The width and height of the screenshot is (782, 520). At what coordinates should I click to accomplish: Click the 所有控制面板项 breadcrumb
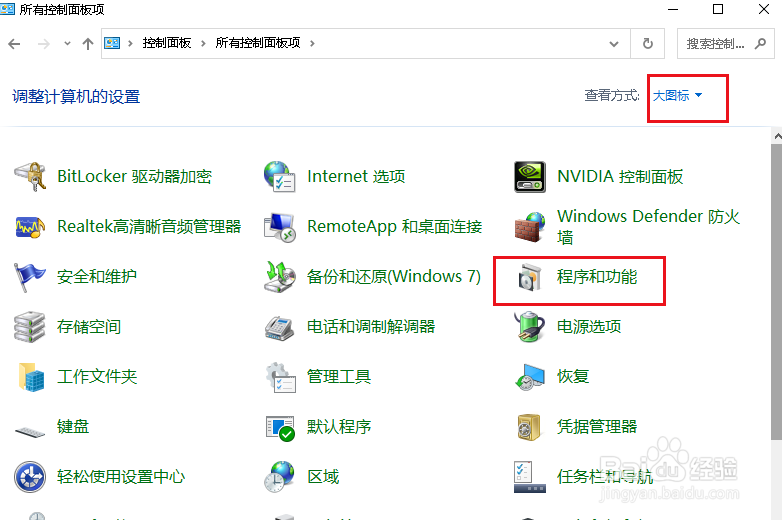tap(258, 43)
